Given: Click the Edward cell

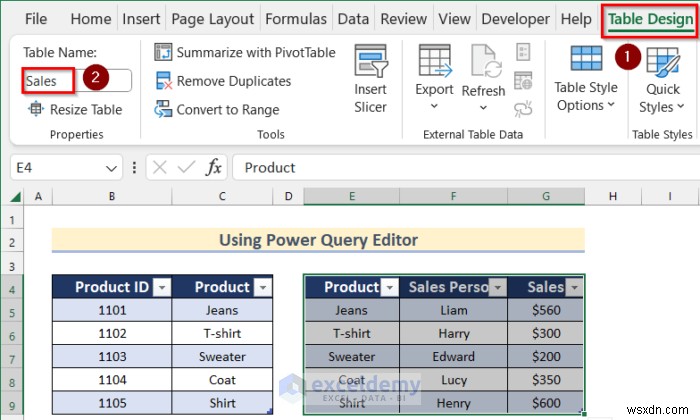Looking at the screenshot, I should [x=453, y=357].
